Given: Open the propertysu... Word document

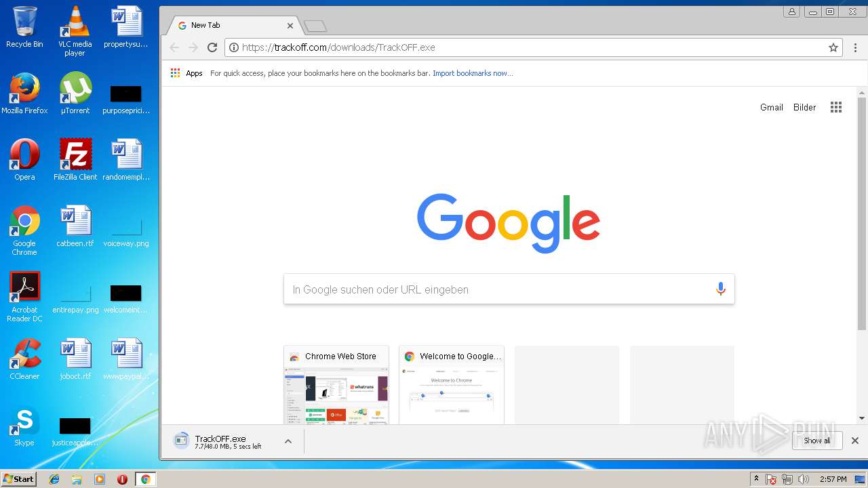Looking at the screenshot, I should click(x=125, y=27).
